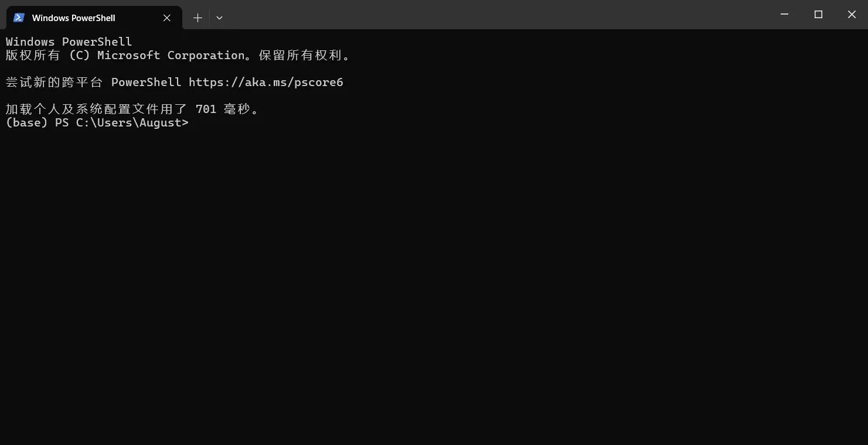Image resolution: width=868 pixels, height=445 pixels.
Task: Open the https://aka.ms/pscore6 link
Action: (266, 82)
